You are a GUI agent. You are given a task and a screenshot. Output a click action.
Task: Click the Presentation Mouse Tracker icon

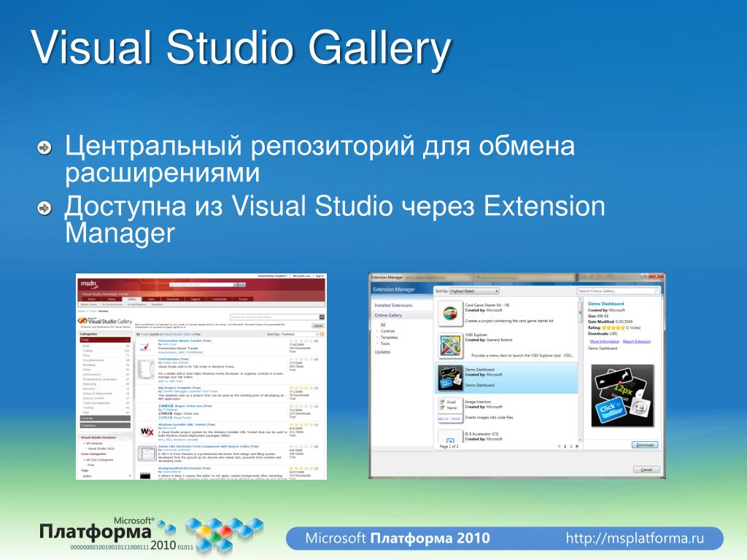coord(145,347)
